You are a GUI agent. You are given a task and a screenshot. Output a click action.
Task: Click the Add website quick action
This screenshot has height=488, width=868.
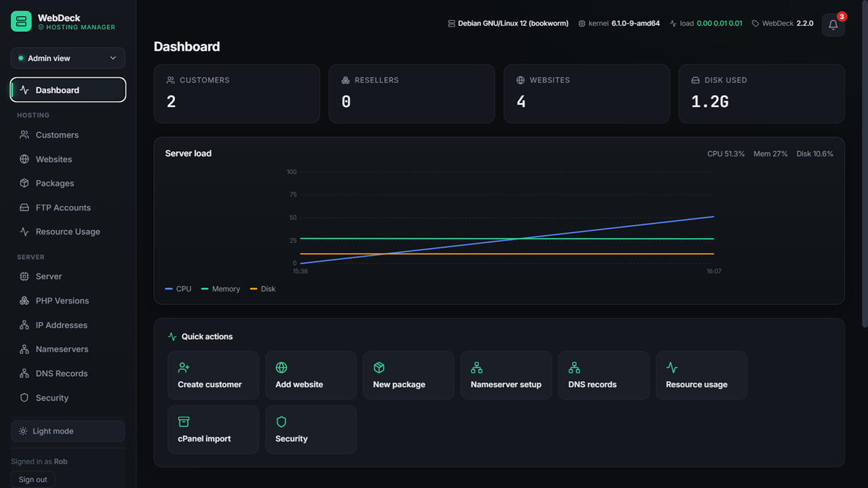(311, 375)
